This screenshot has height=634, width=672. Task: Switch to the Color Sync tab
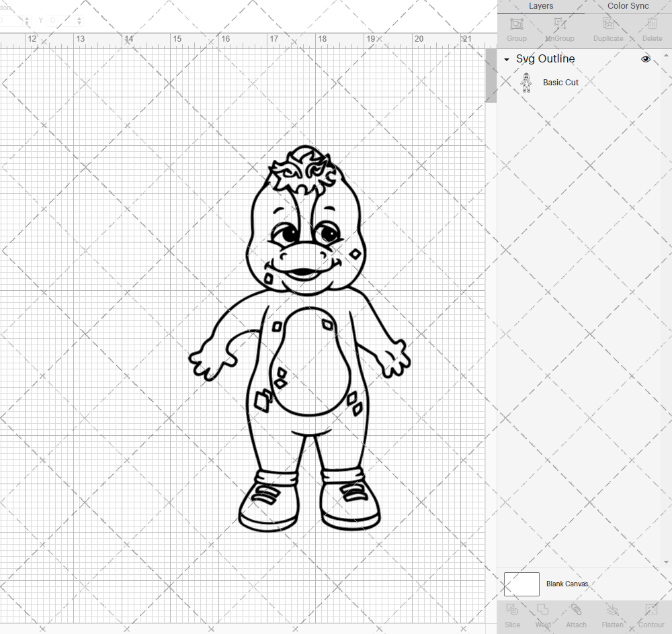628,6
